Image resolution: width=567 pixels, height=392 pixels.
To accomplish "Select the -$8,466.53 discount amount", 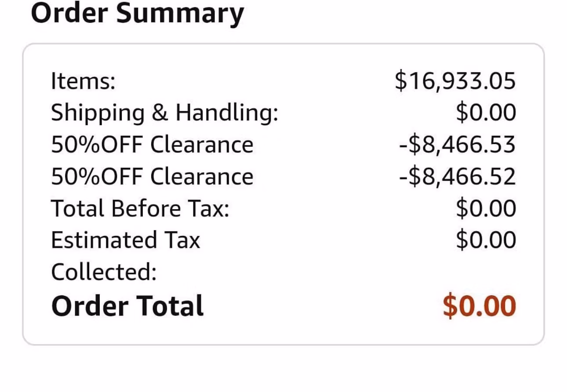I will 457,145.
